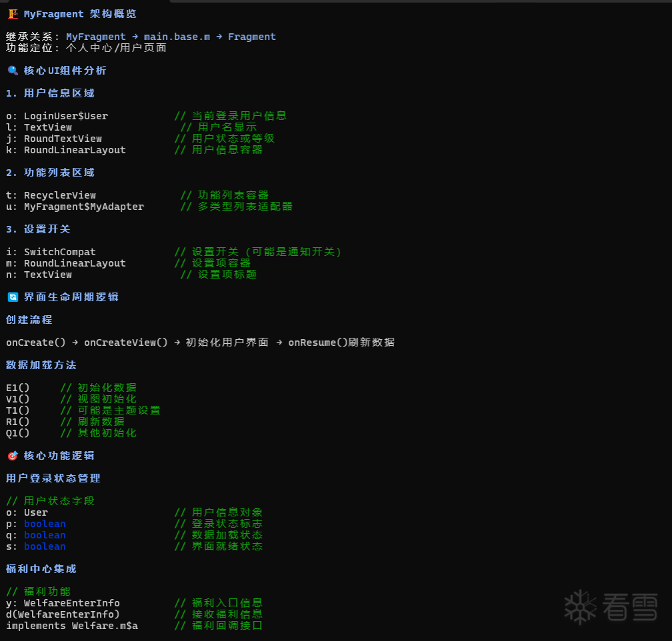Click the comment '// 用户信息容器'
This screenshot has width=672, height=641.
(x=219, y=150)
